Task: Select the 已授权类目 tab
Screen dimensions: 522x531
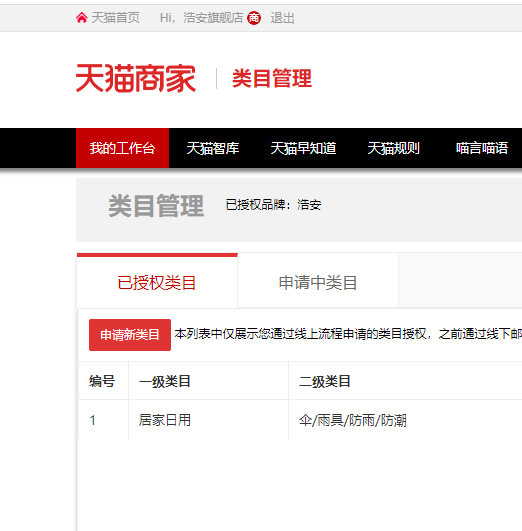Action: click(157, 281)
